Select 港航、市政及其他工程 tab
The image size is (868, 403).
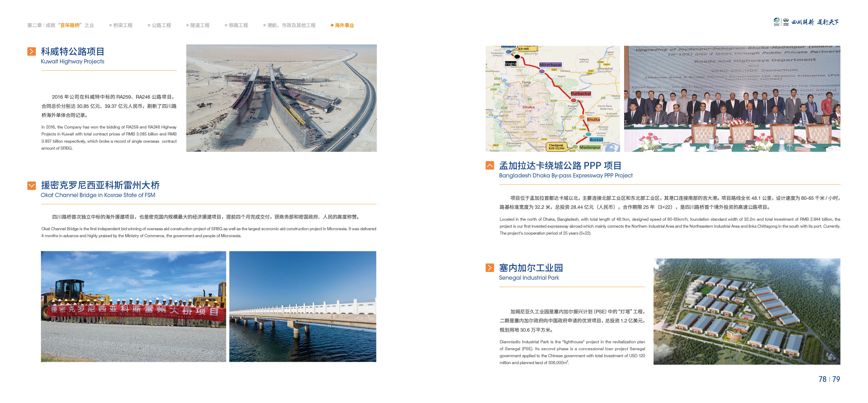291,25
